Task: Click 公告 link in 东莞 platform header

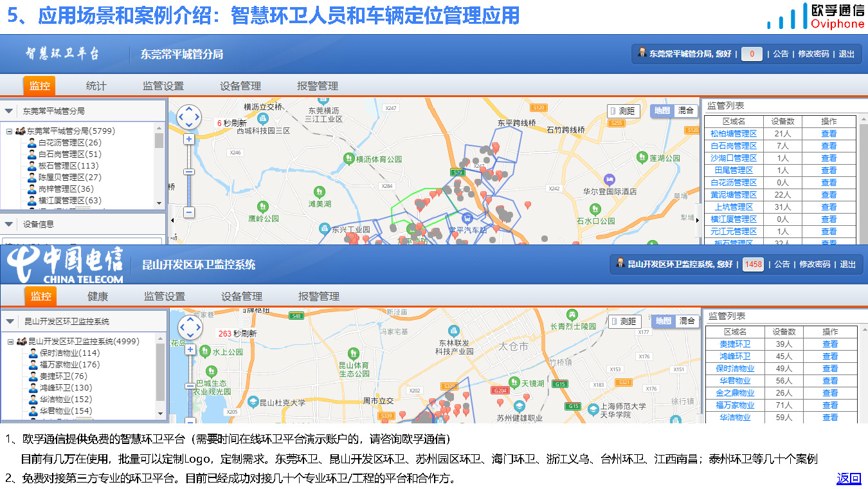Action: tap(781, 54)
